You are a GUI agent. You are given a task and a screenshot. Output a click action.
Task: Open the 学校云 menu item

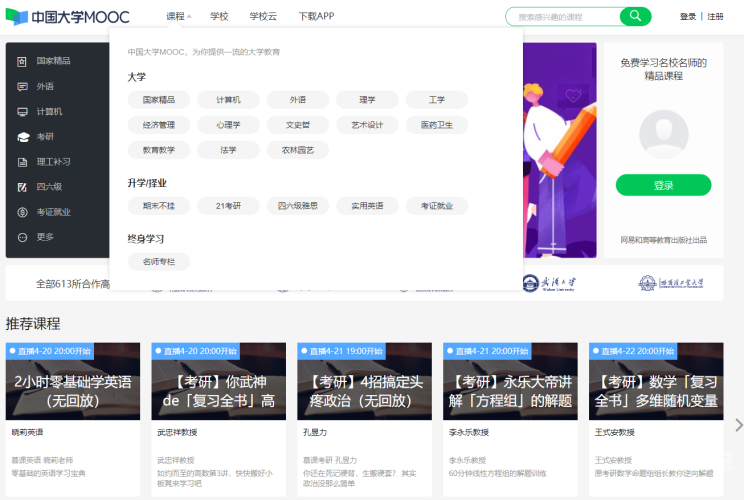(263, 17)
